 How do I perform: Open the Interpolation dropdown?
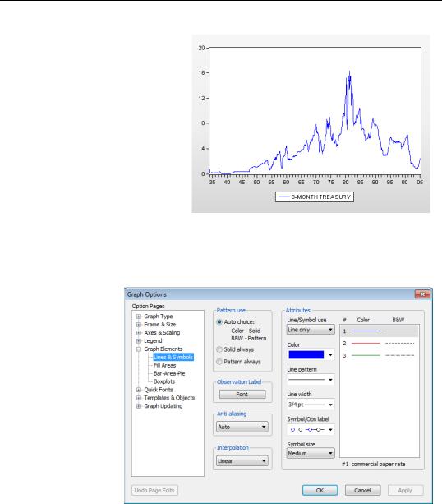point(242,461)
